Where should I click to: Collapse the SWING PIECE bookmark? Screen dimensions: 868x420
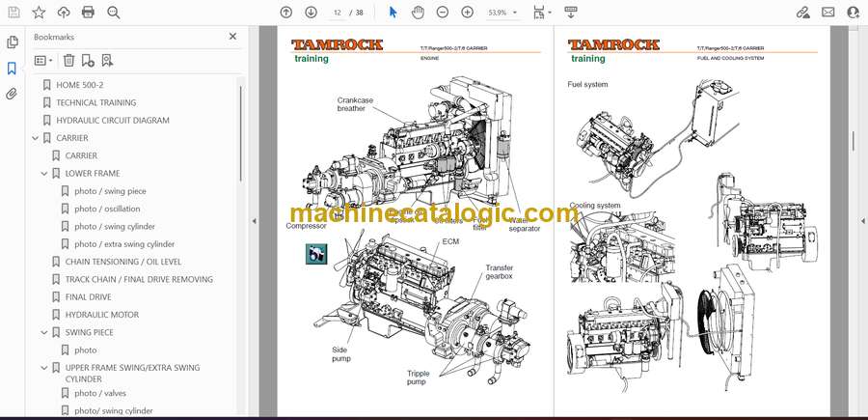[44, 332]
